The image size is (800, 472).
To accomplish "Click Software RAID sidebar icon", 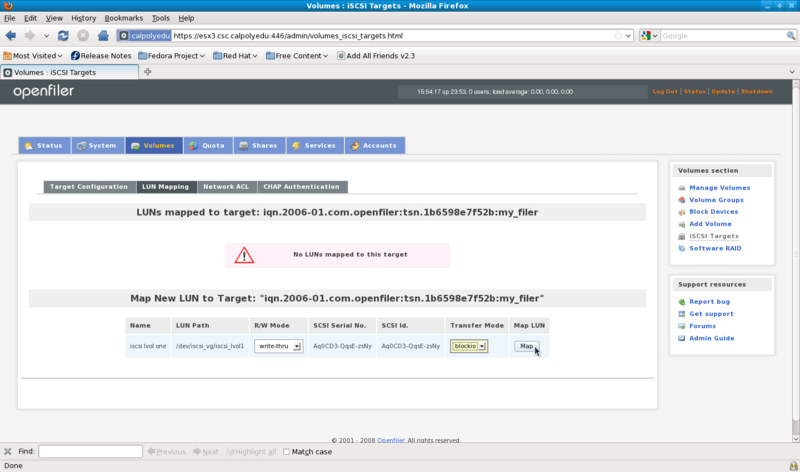I will pos(682,249).
